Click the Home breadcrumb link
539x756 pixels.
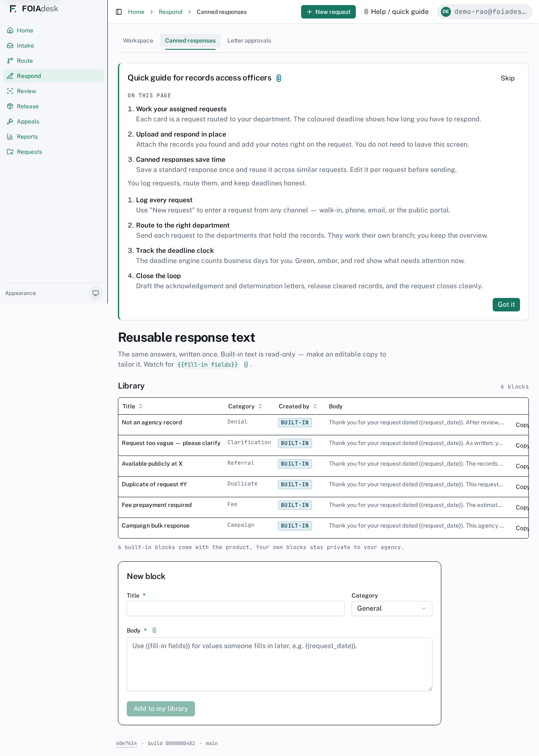click(136, 12)
